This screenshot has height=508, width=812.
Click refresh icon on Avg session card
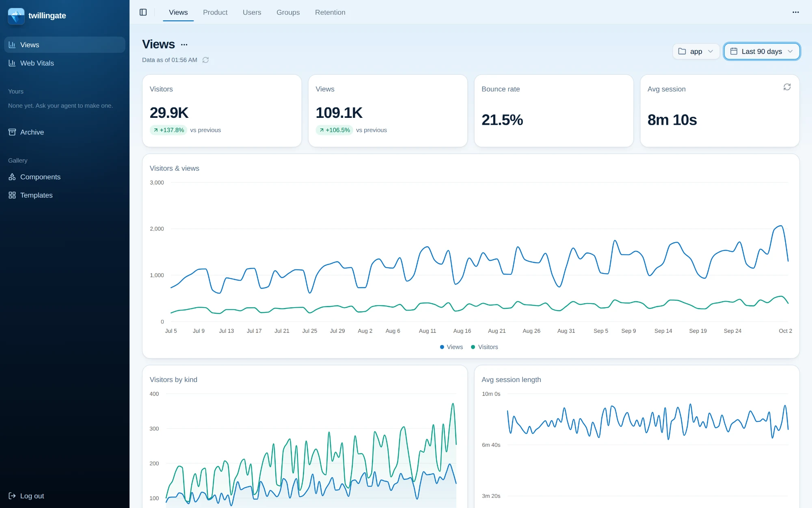point(787,87)
